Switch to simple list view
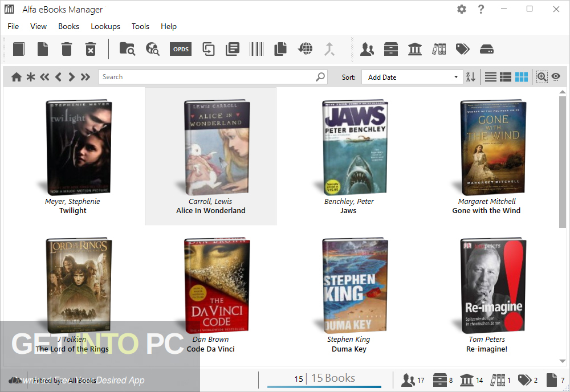Image resolution: width=570 pixels, height=392 pixels. 490,77
